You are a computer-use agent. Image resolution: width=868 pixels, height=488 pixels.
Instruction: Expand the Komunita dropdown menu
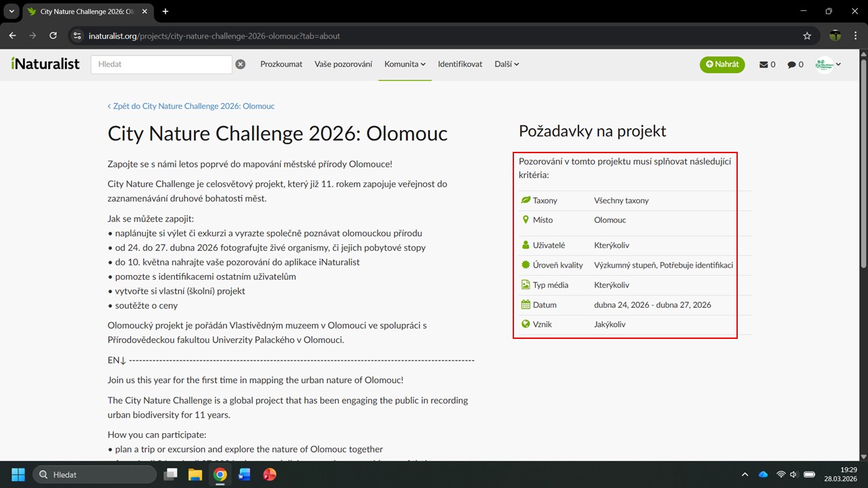tap(405, 64)
